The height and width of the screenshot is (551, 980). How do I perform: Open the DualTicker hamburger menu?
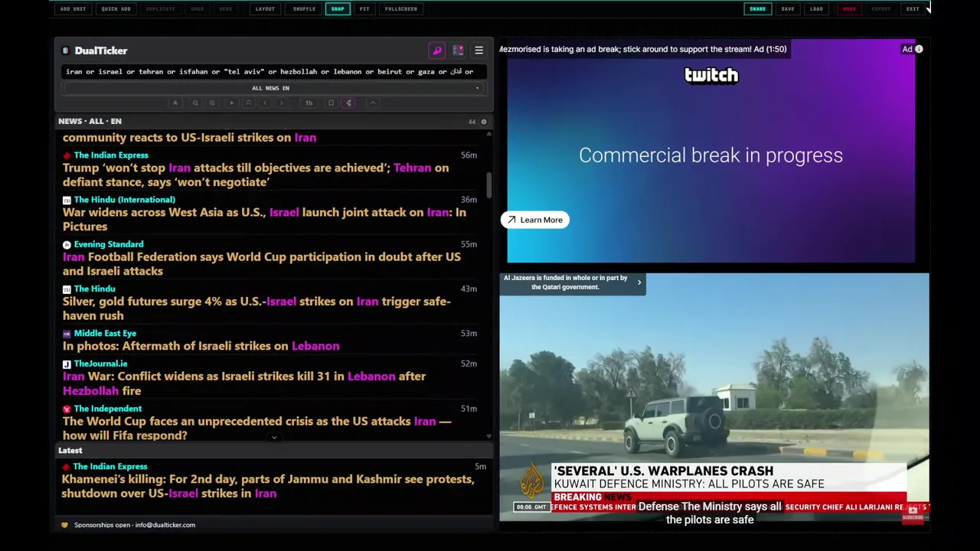[479, 51]
